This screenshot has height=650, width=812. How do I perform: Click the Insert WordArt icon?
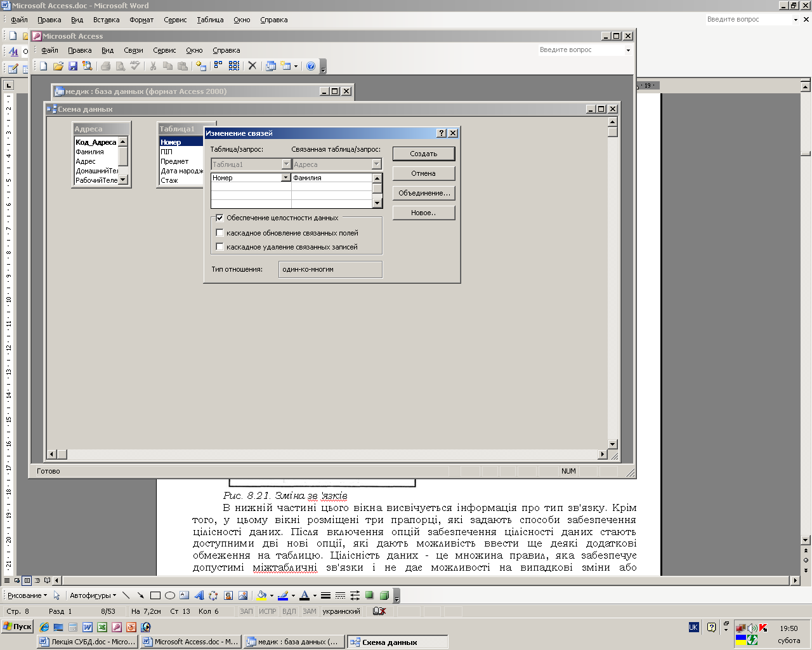click(x=199, y=595)
